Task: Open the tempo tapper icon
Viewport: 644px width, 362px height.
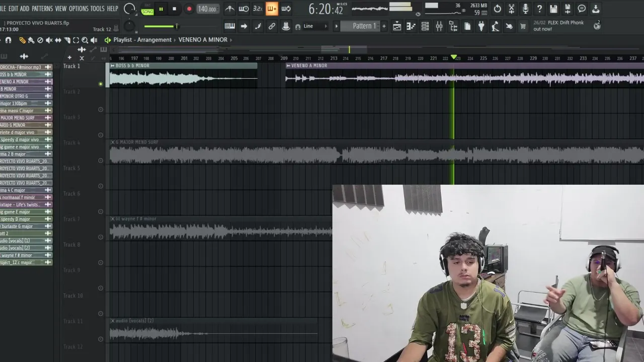Action: 496,26
